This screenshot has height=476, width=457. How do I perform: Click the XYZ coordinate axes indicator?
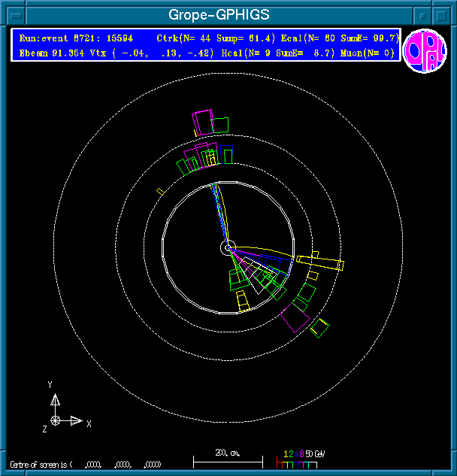point(60,412)
